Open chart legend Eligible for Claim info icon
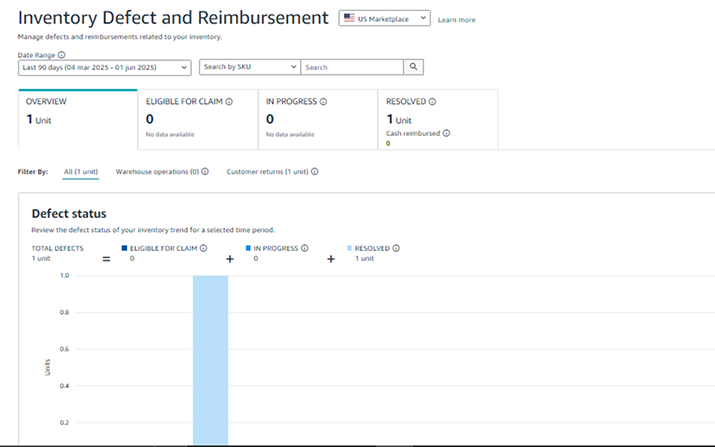Image resolution: width=715 pixels, height=447 pixels. coord(203,248)
